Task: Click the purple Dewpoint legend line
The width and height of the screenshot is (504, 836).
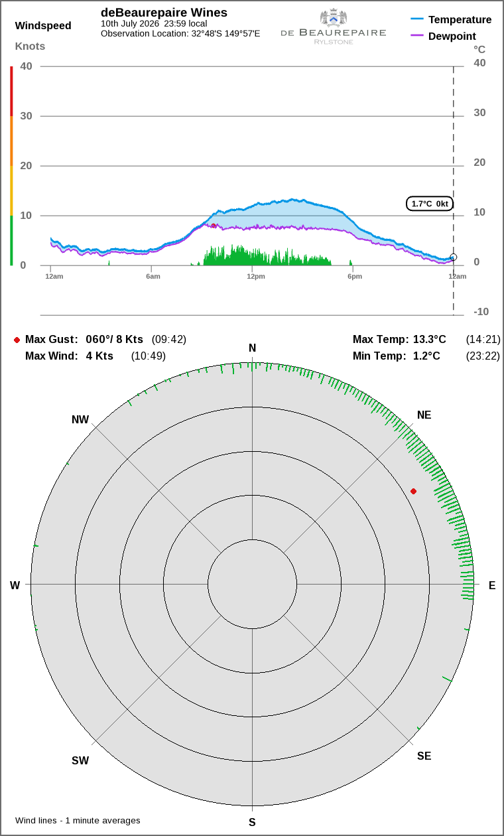Action: tap(417, 36)
